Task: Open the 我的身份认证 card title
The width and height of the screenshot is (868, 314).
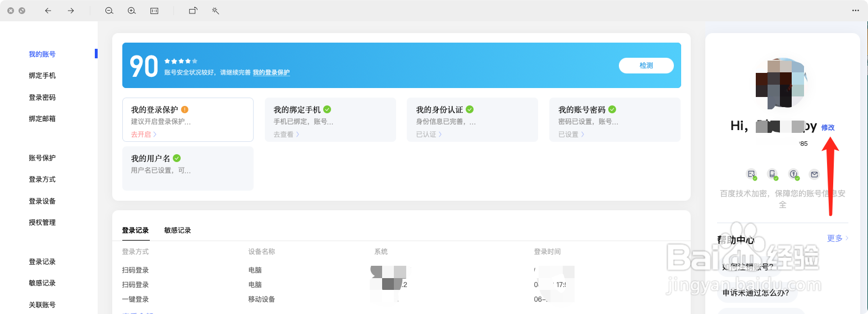Action: (439, 110)
